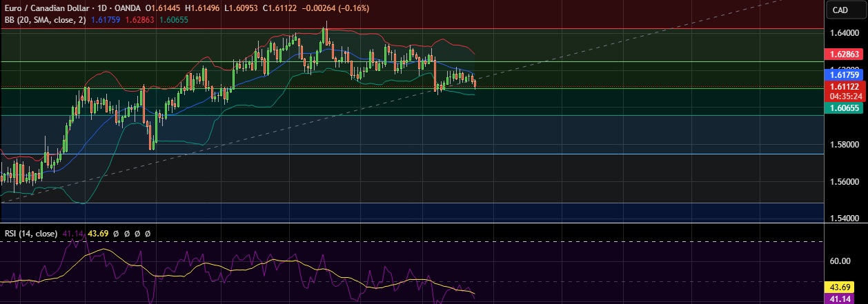Select the BB (20, SMA, close, 2) indicator legend
Viewport: 868px width, 304px height.
click(42, 20)
